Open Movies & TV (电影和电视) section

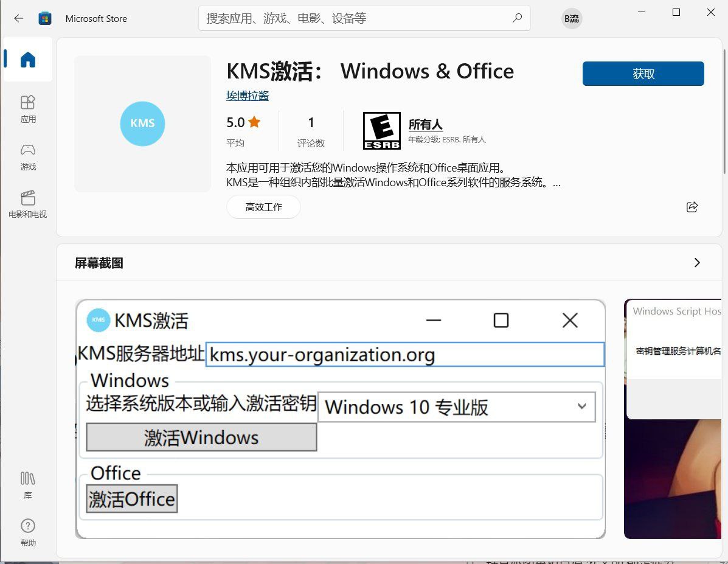[x=28, y=204]
